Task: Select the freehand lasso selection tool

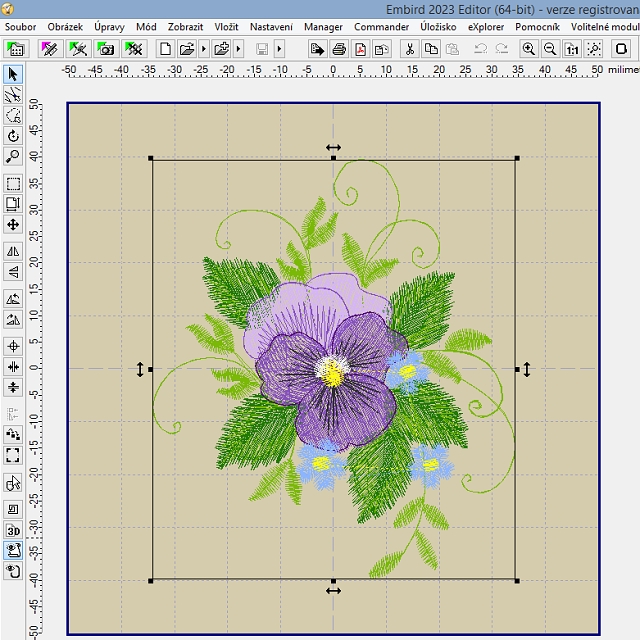Action: [13, 116]
